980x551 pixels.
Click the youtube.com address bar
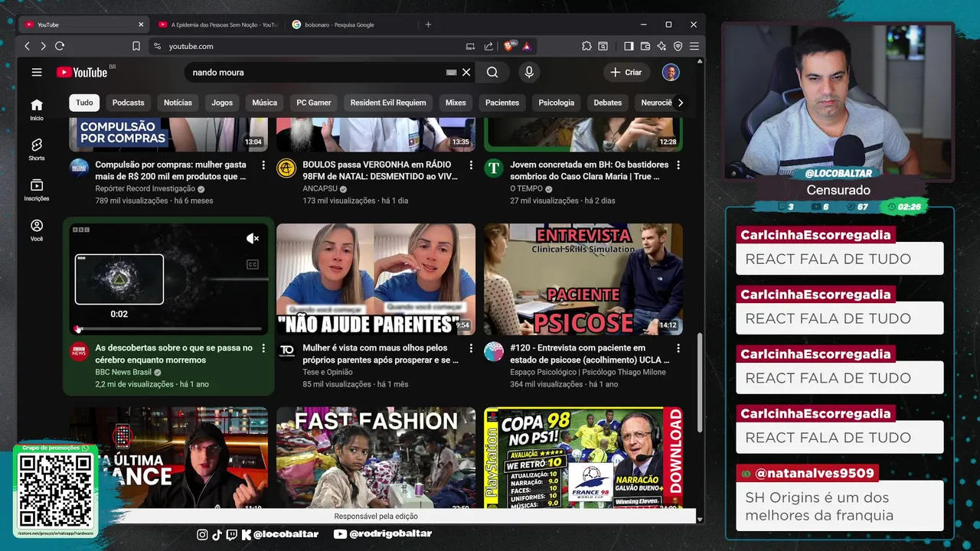pyautogui.click(x=306, y=46)
